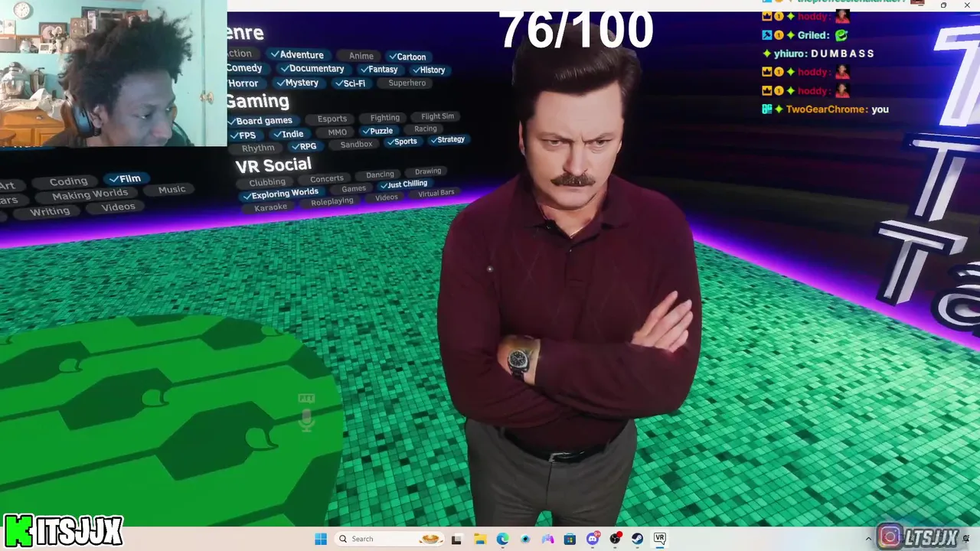The height and width of the screenshot is (551, 980).
Task: Switch to the VR app taskbar icon
Action: [x=659, y=539]
